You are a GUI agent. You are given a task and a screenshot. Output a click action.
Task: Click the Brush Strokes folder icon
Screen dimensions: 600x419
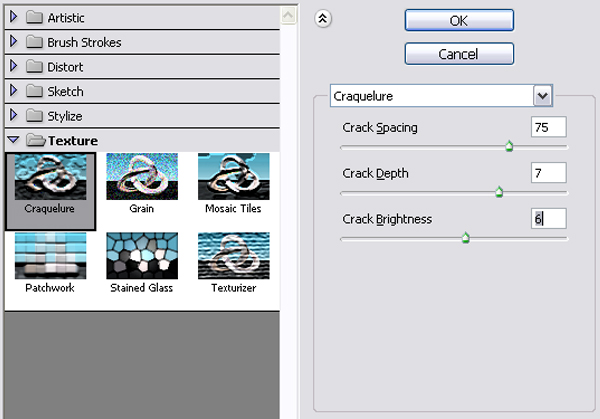pyautogui.click(x=34, y=42)
